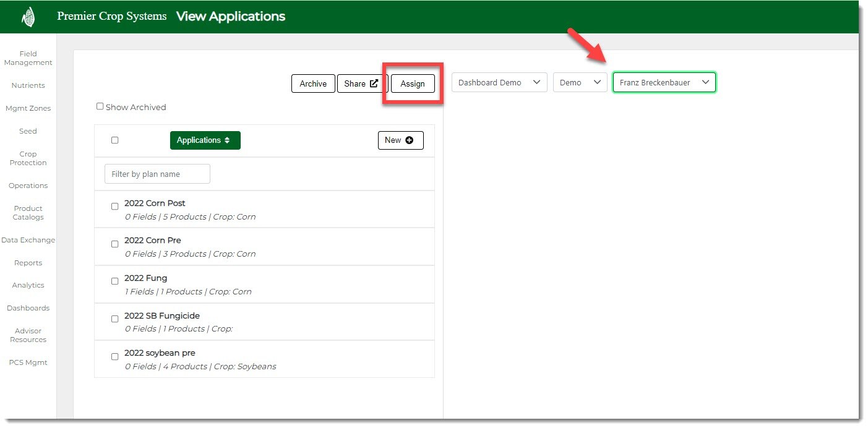This screenshot has height=428, width=868.
Task: Click the Filter by plan name field
Action: [157, 174]
